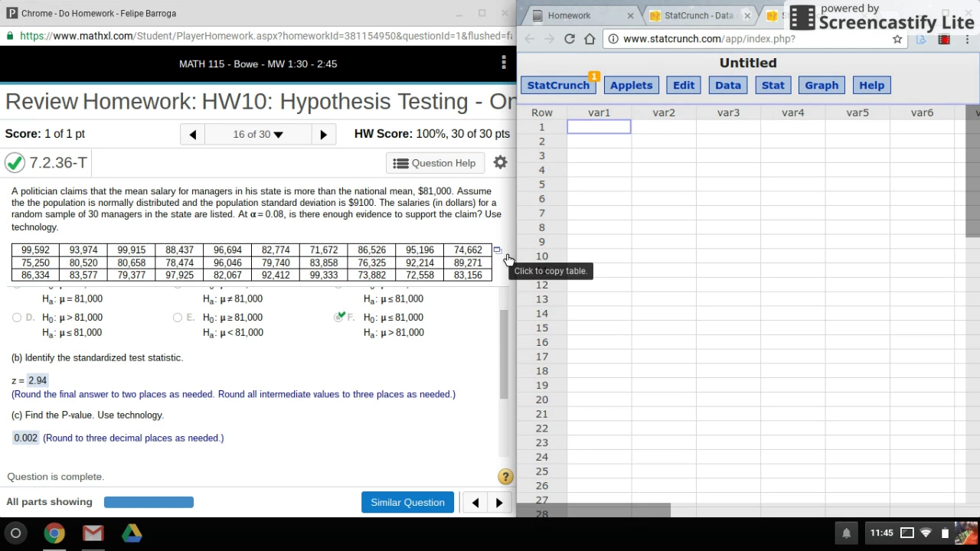
Task: Open the Help menu in StatCrunch
Action: (x=871, y=86)
